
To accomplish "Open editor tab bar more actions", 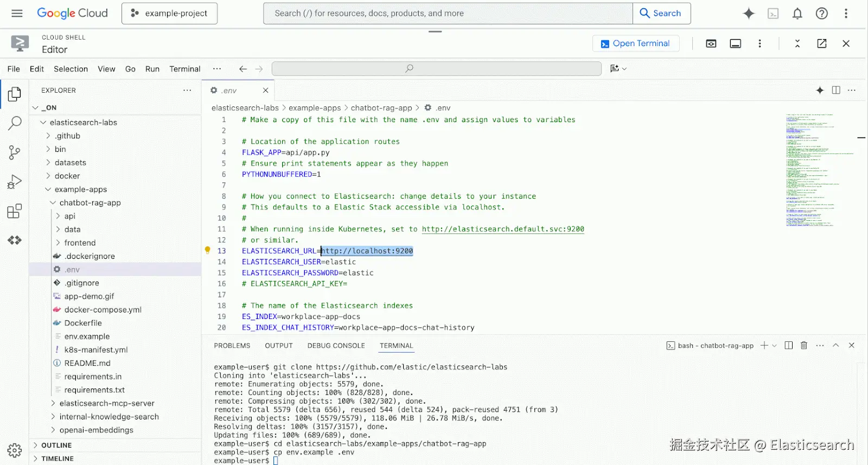I will 852,90.
